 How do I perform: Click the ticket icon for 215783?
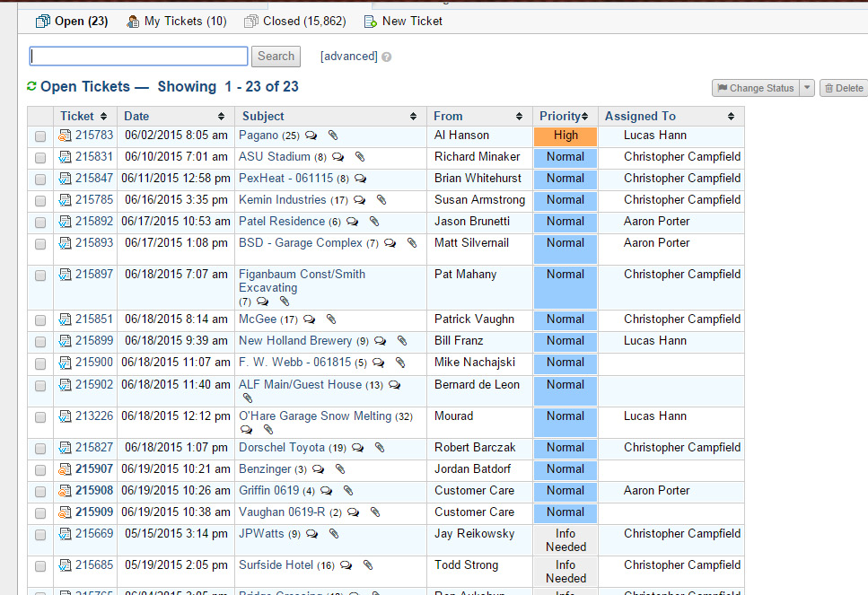point(65,136)
